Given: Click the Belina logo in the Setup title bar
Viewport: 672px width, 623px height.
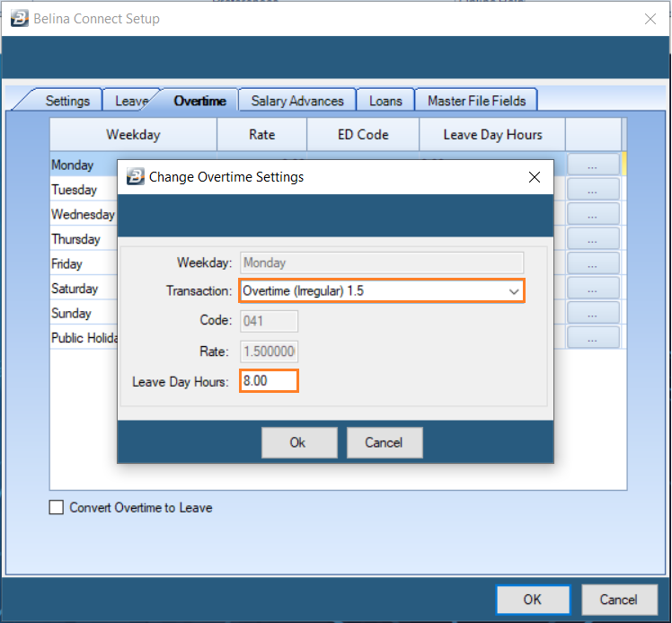Looking at the screenshot, I should point(20,19).
